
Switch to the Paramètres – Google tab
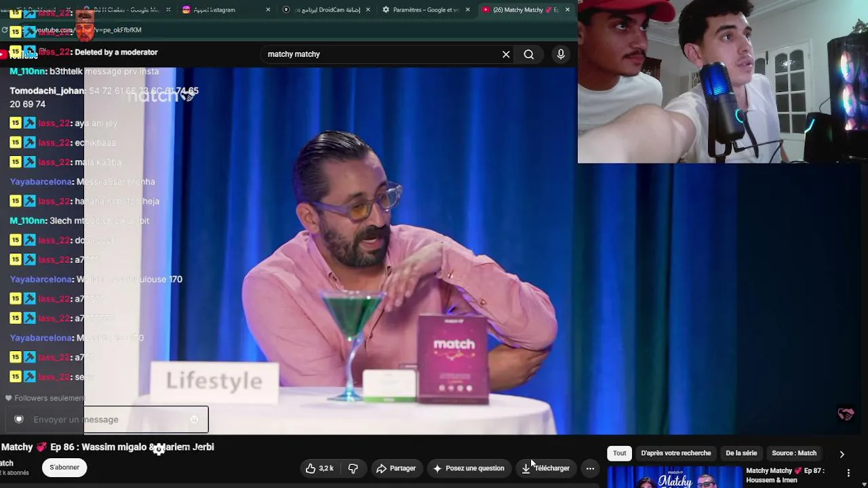(x=426, y=10)
